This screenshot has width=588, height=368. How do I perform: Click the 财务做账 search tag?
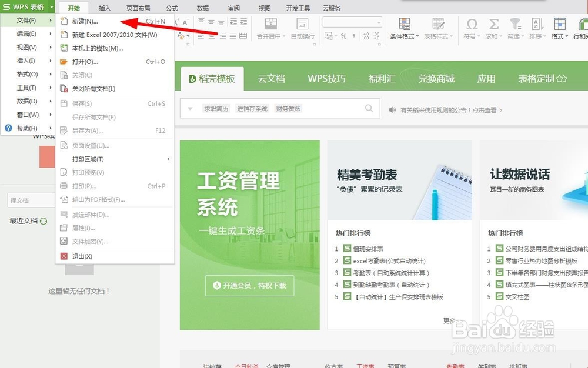point(288,109)
